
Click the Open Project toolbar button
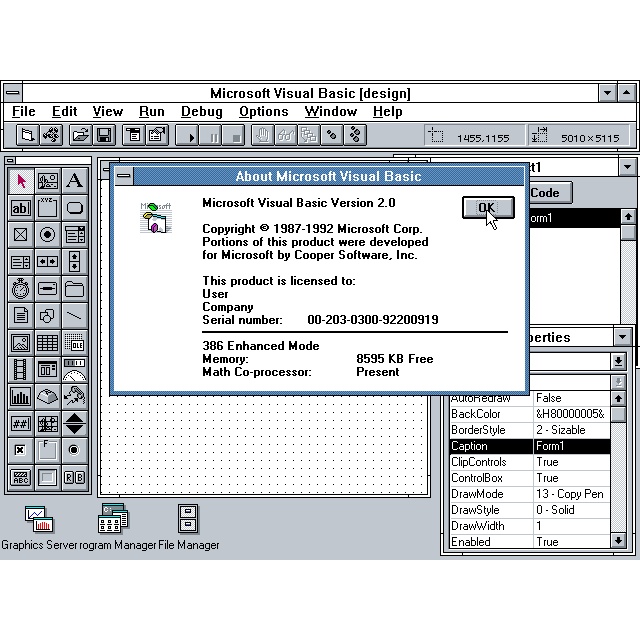click(80, 135)
